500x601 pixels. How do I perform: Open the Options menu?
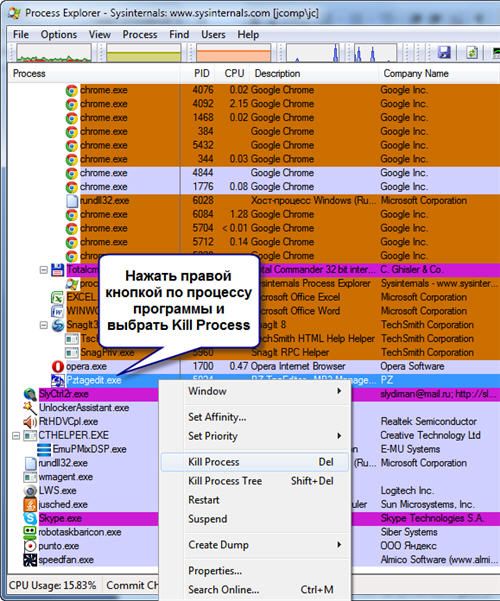[59, 34]
